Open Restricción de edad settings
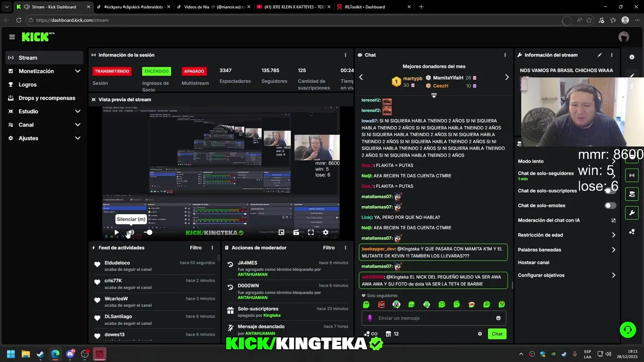This screenshot has width=644, height=362. coord(567,235)
